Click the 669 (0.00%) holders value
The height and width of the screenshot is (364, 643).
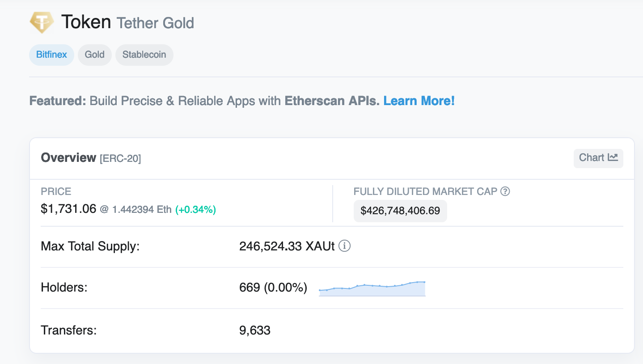pyautogui.click(x=273, y=287)
